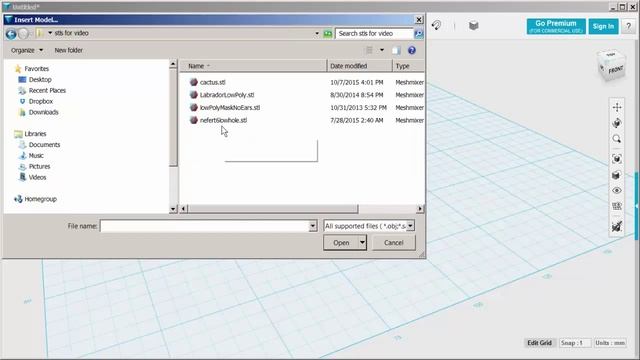Open the Organize menu

27,50
